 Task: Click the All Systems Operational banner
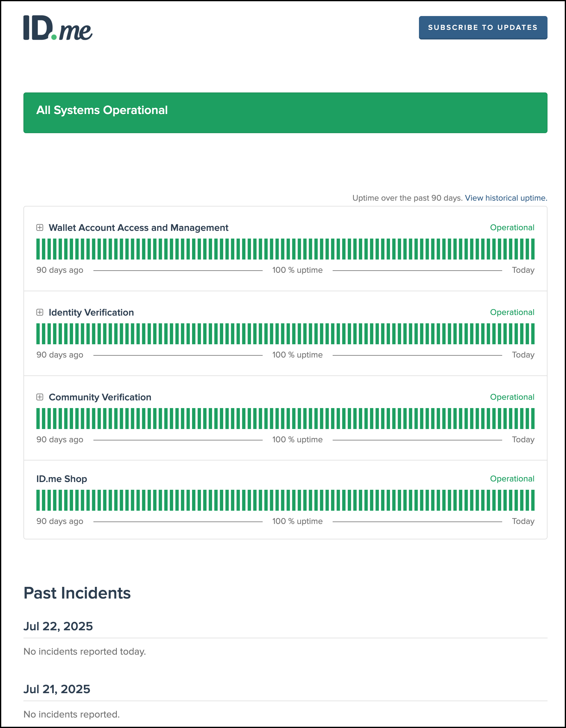click(x=285, y=112)
